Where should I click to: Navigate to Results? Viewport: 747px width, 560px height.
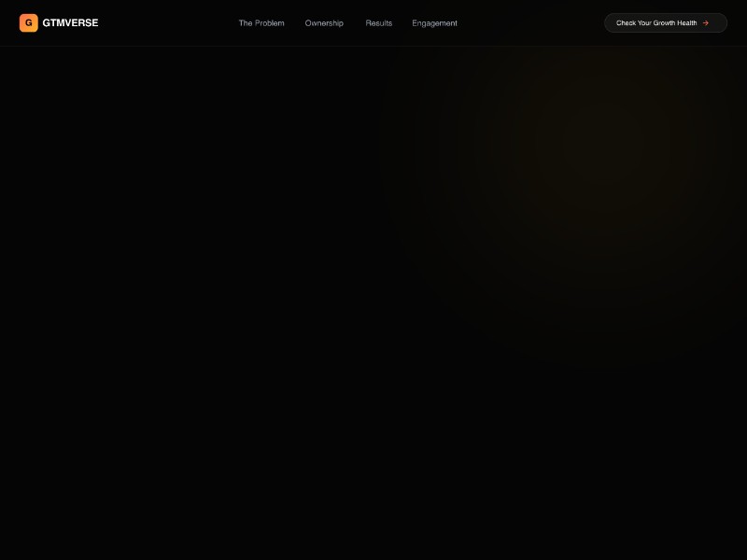click(379, 23)
